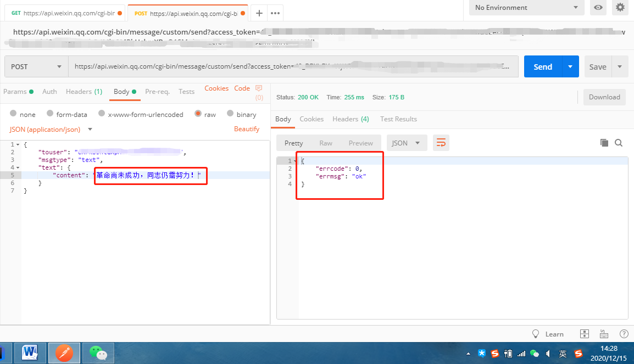The image size is (634, 364).
Task: Open the Pre-req. tab
Action: pos(157,92)
